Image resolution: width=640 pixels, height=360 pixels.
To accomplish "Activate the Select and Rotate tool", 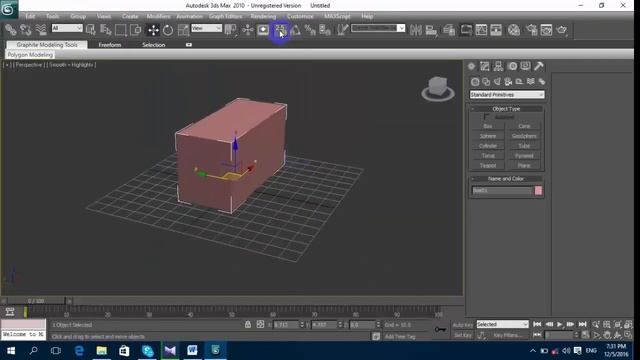I will point(168,30).
